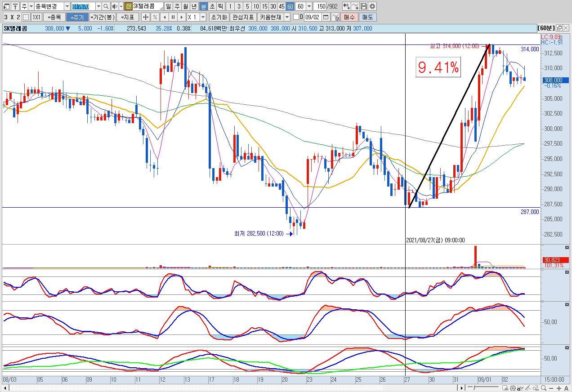Click the 1X1 layout button
572x392 pixels.
pos(36,17)
